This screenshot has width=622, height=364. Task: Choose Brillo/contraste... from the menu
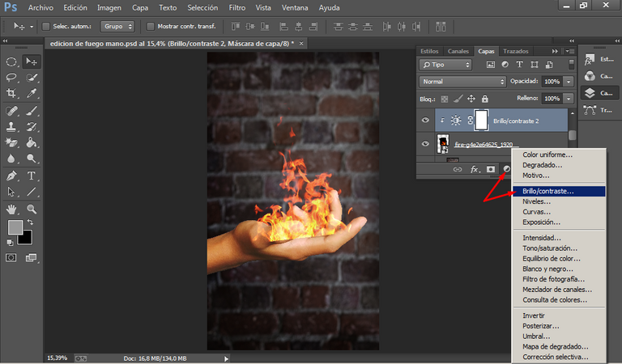pyautogui.click(x=559, y=192)
